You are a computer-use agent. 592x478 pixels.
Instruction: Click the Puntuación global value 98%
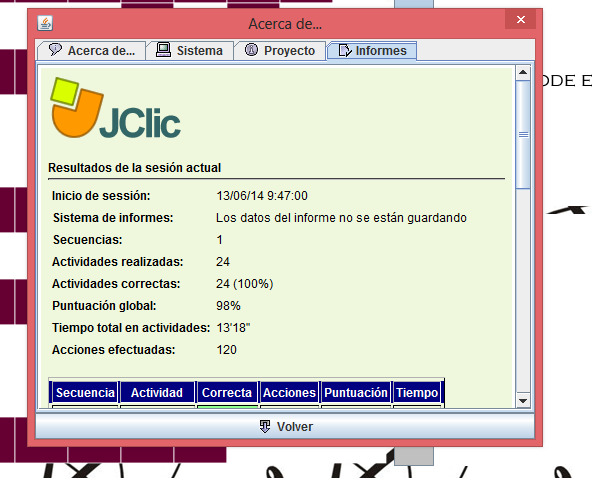point(228,305)
